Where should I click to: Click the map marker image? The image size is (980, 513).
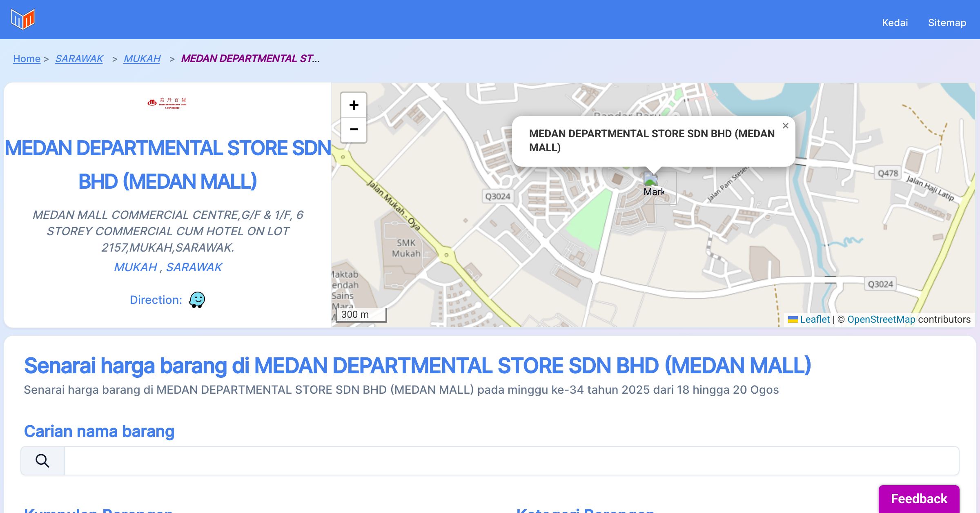coord(651,180)
